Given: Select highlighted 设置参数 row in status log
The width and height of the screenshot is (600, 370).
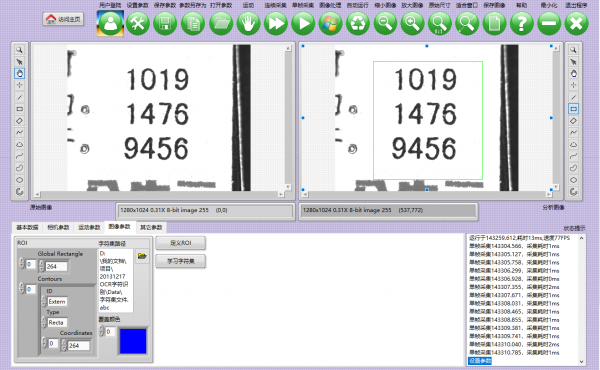Looking at the screenshot, I should coord(480,361).
